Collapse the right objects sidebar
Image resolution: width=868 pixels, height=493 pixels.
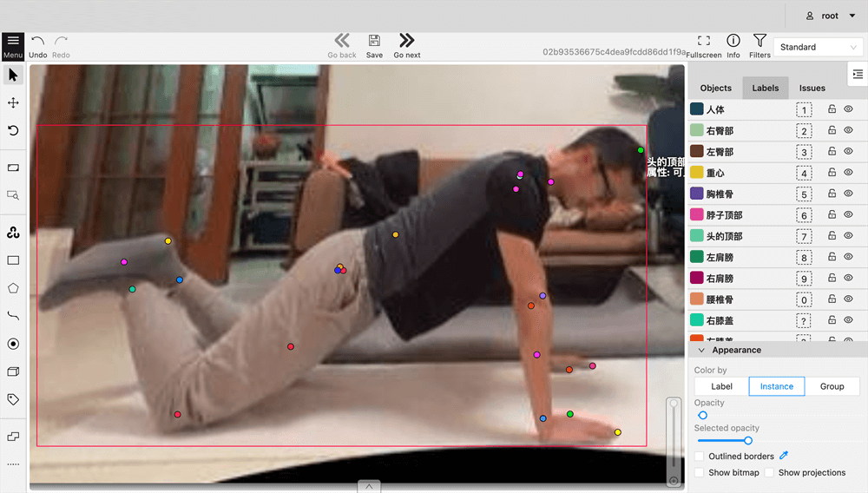coord(858,74)
